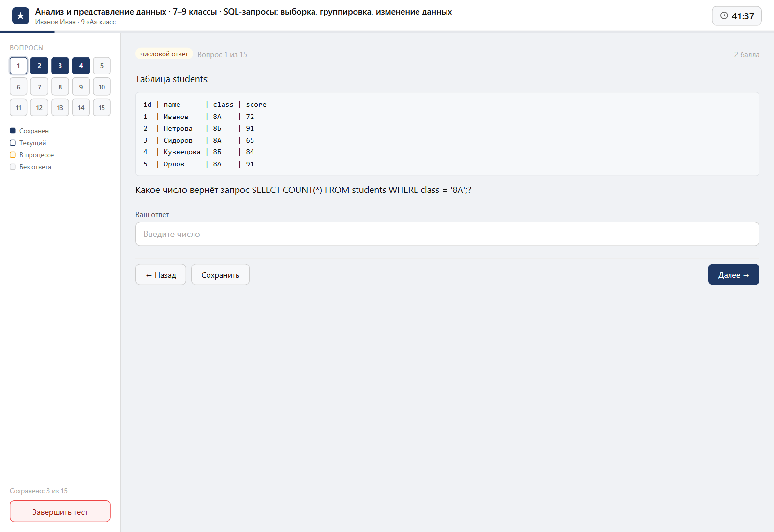Image resolution: width=774 pixels, height=532 pixels.
Task: Click the 'Орлов' name in the table
Action: point(174,164)
